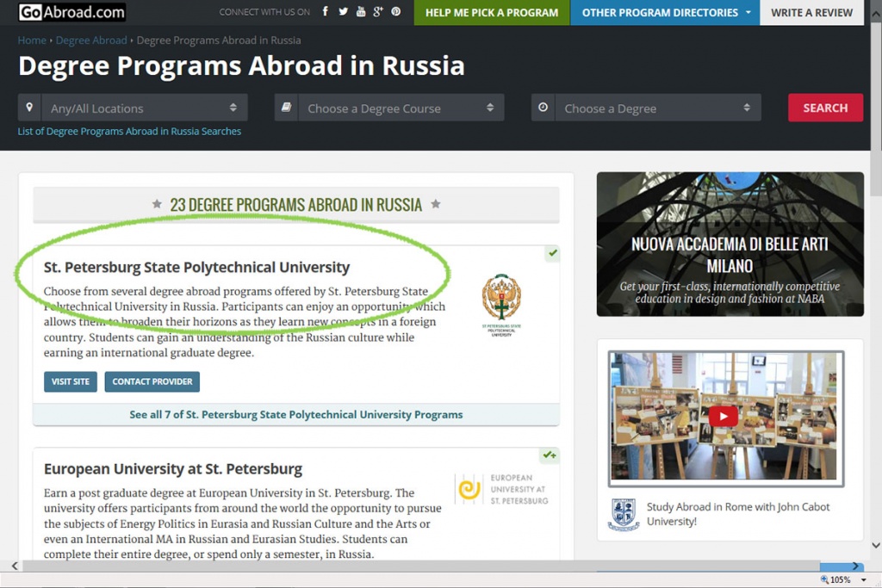Click the horizontal scrollbar track
Viewport: 882px width, 588px height.
point(420,566)
